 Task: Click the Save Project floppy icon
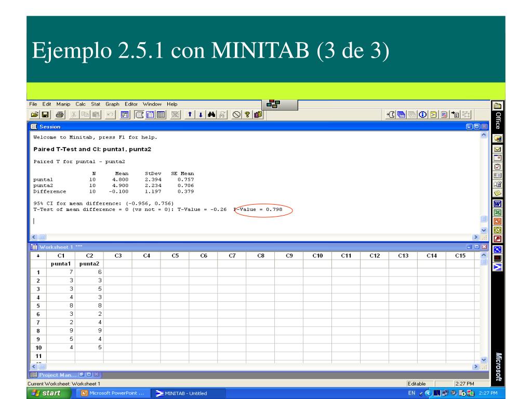(x=45, y=115)
